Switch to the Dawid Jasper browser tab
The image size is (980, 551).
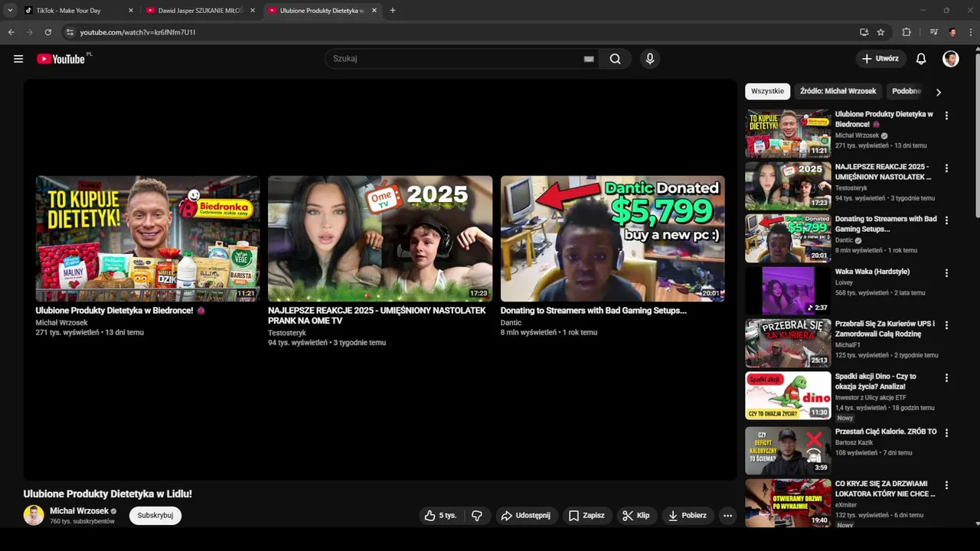(201, 11)
